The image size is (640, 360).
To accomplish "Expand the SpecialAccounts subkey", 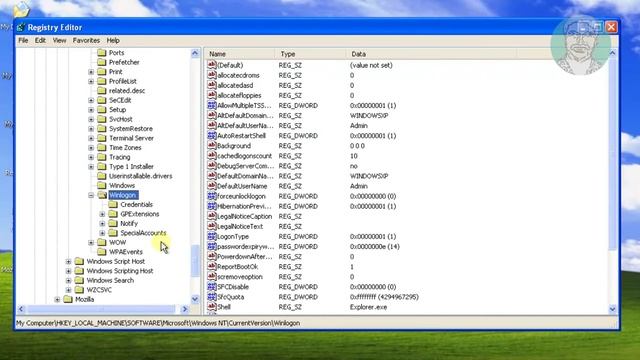I will pyautogui.click(x=102, y=233).
